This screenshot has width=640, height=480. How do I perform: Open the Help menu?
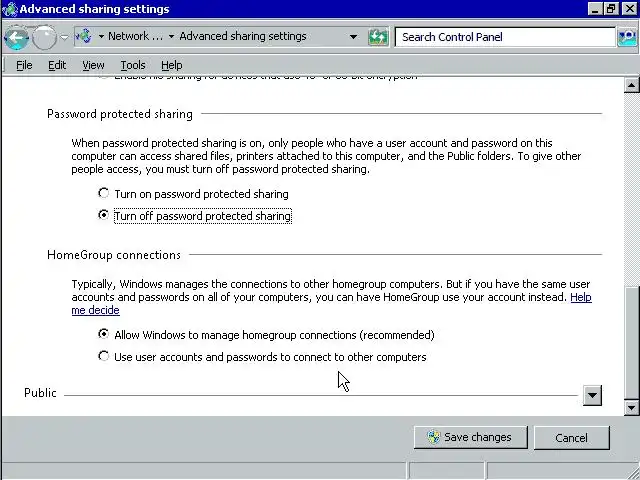click(x=171, y=65)
